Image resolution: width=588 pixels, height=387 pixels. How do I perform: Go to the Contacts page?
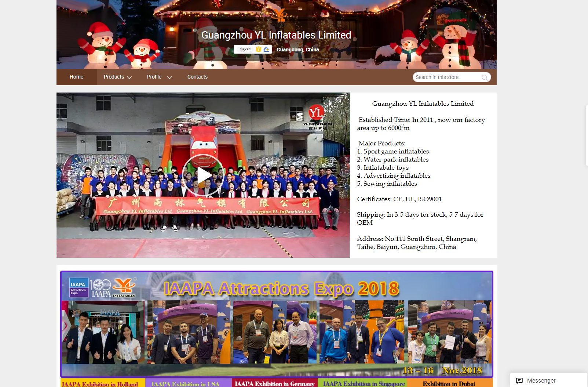(197, 77)
